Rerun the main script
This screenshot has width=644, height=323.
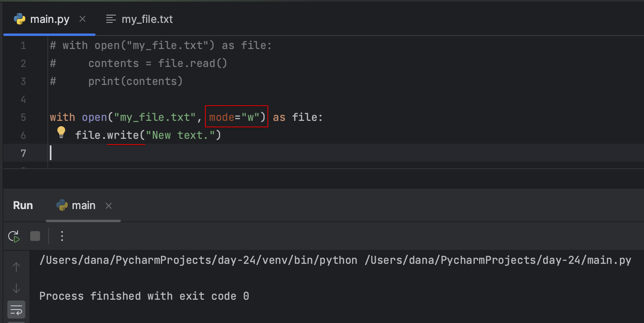point(14,236)
